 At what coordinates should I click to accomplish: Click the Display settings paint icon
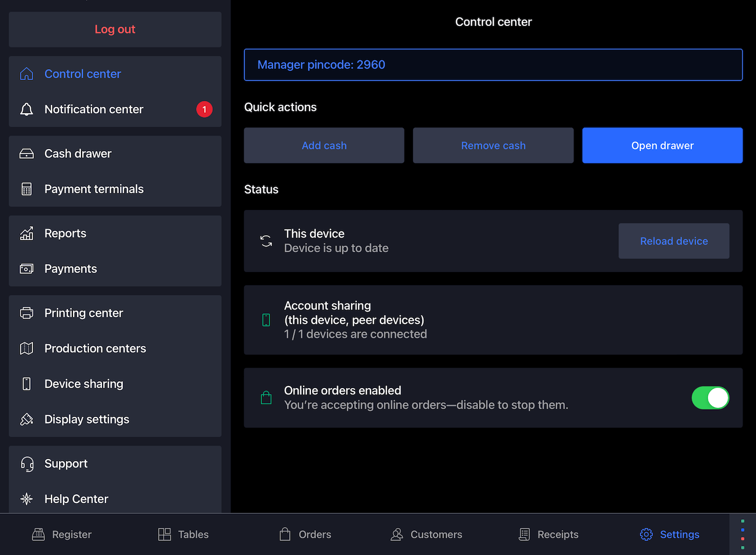click(x=26, y=419)
